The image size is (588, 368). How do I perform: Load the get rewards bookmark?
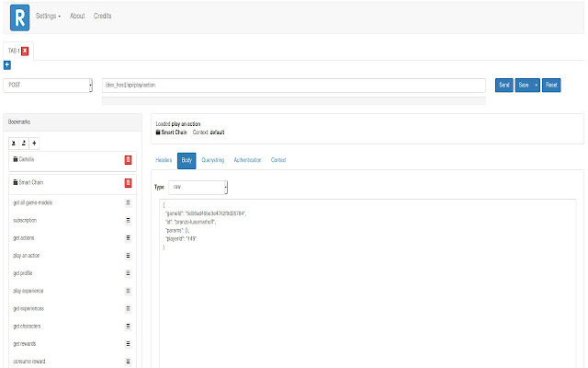coord(25,344)
